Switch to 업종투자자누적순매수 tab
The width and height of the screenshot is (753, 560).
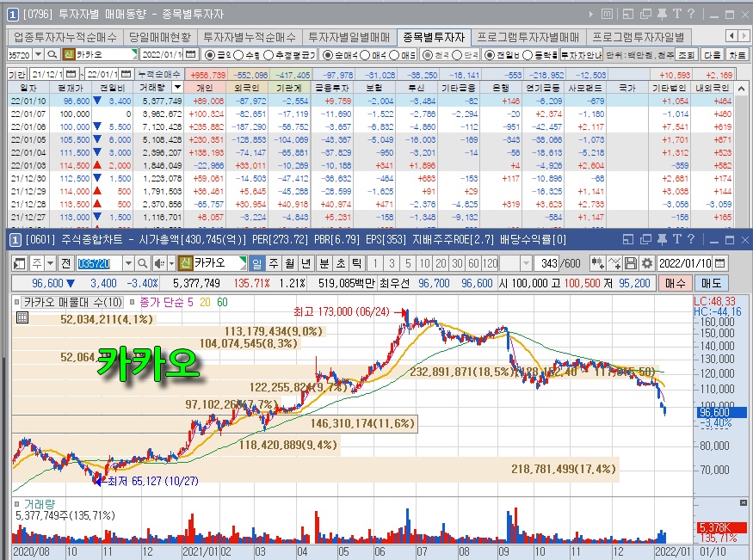point(65,37)
